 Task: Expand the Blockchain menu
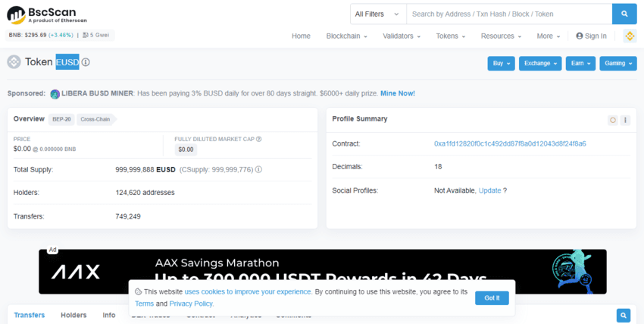pos(347,36)
